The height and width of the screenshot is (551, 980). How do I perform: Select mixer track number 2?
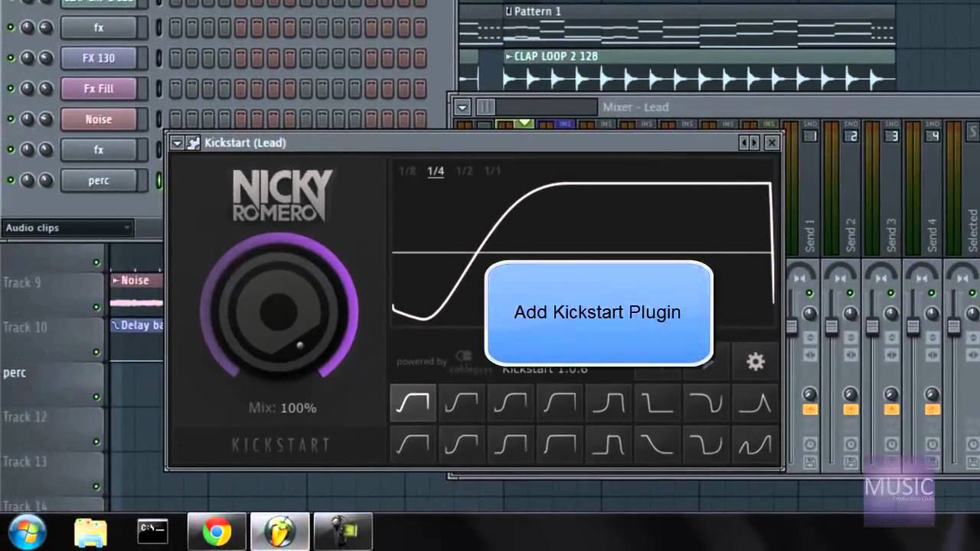pos(852,136)
